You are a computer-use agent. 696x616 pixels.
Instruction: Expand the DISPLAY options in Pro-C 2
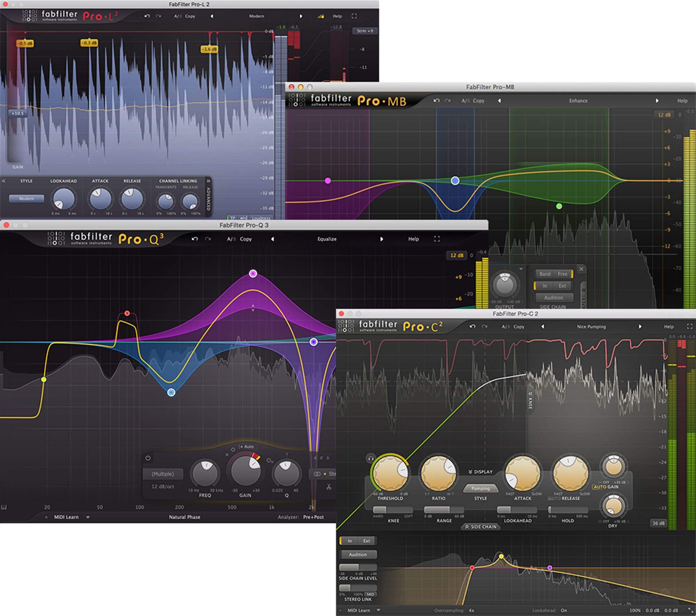(481, 472)
